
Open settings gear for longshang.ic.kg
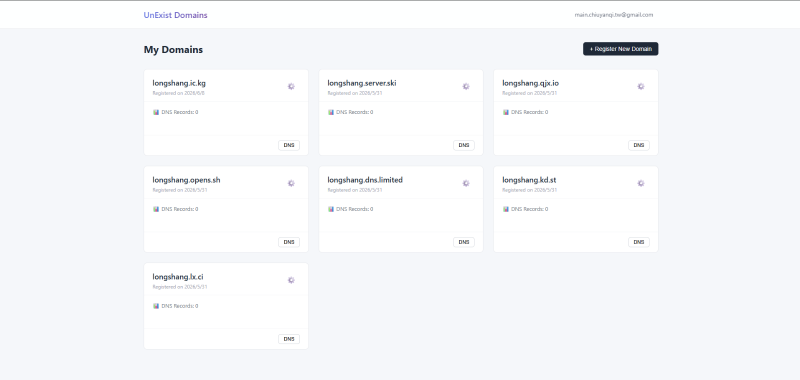point(291,87)
